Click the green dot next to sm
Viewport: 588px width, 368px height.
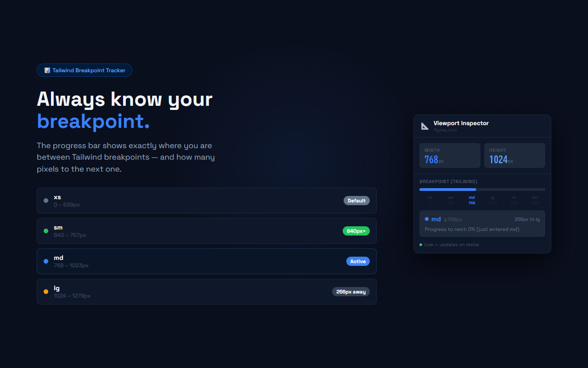(46, 231)
